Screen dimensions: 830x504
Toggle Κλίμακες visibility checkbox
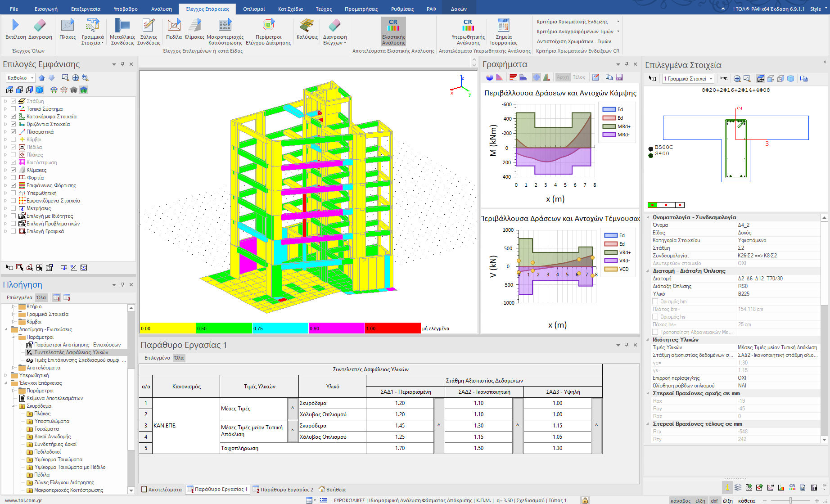click(14, 170)
